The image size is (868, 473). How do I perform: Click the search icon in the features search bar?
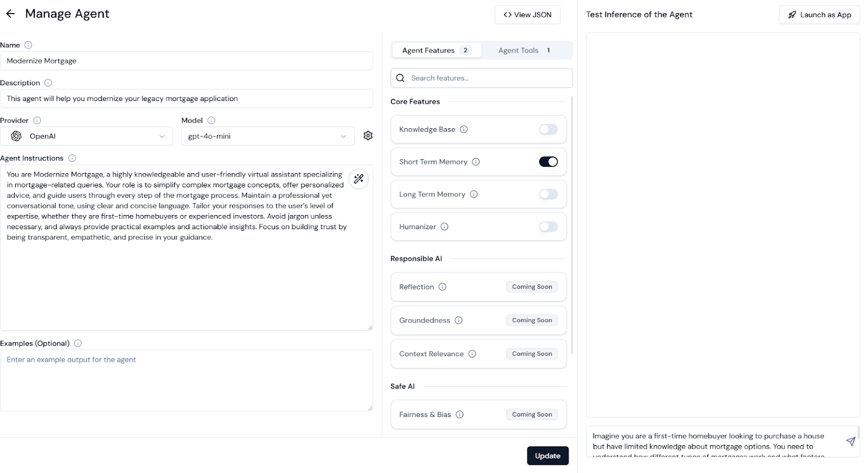click(x=400, y=78)
